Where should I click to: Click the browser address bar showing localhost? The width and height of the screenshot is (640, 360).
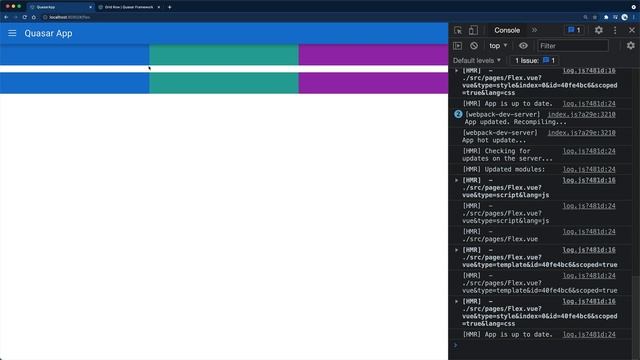click(310, 17)
